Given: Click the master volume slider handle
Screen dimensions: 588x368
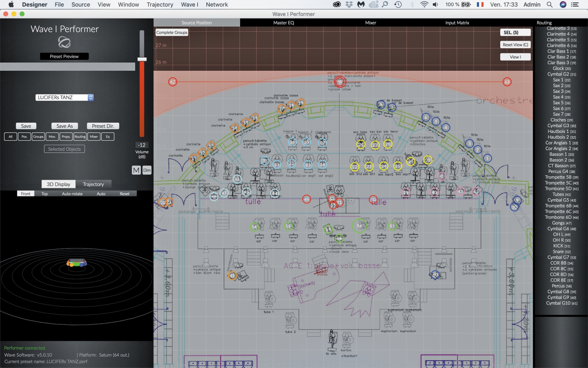Looking at the screenshot, I should [142, 59].
